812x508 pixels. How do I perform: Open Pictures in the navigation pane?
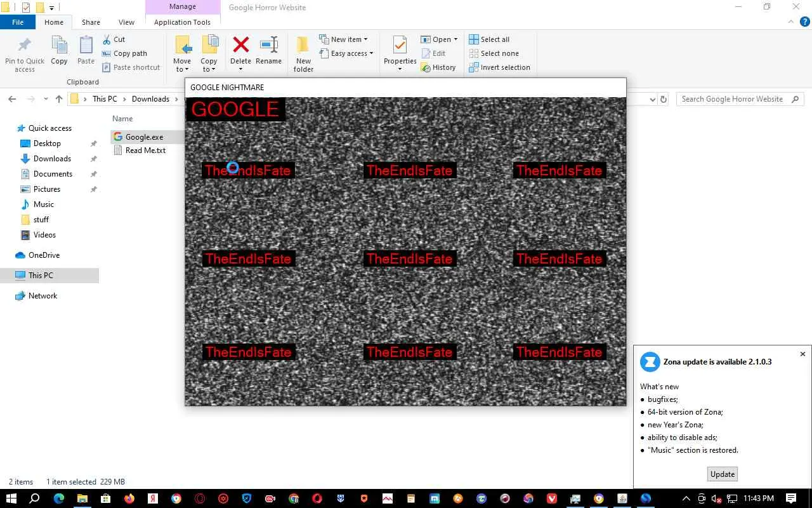[x=47, y=189]
